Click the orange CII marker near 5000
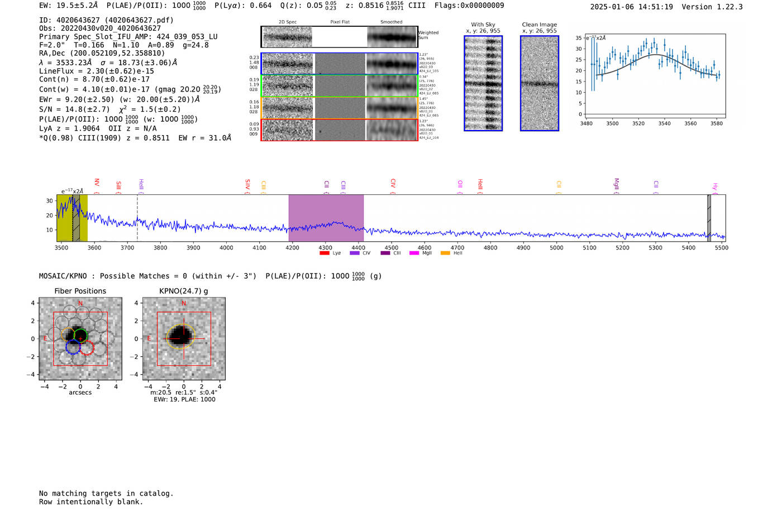The height and width of the screenshot is (532, 782). pyautogui.click(x=559, y=184)
